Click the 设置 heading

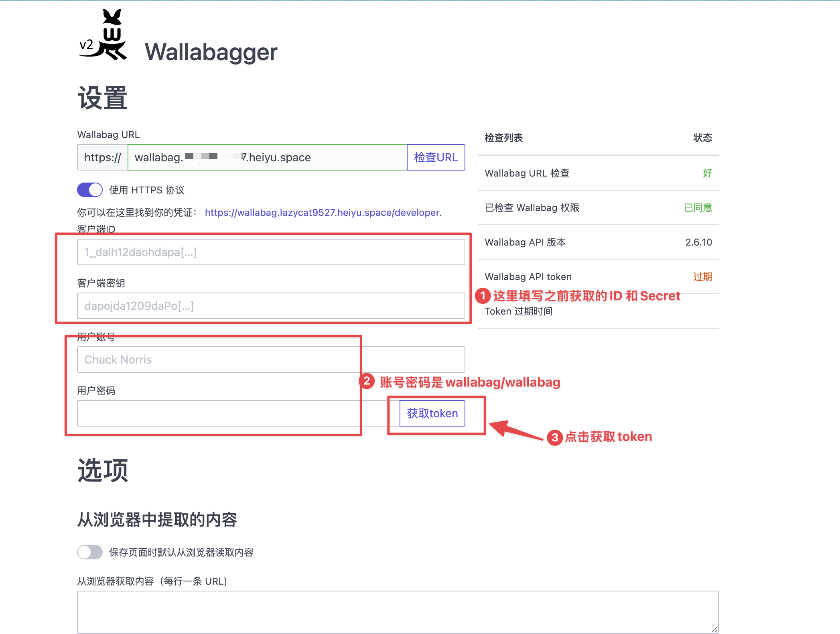(103, 98)
